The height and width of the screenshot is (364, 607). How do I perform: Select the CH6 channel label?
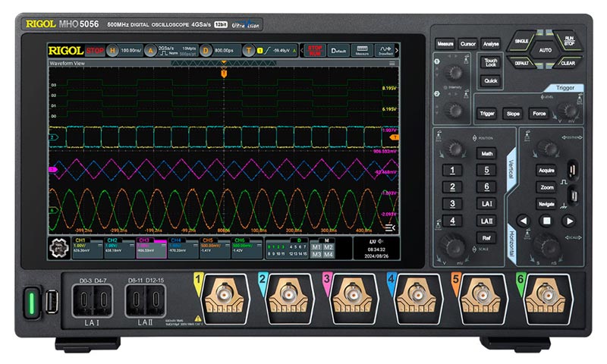[x=239, y=240]
